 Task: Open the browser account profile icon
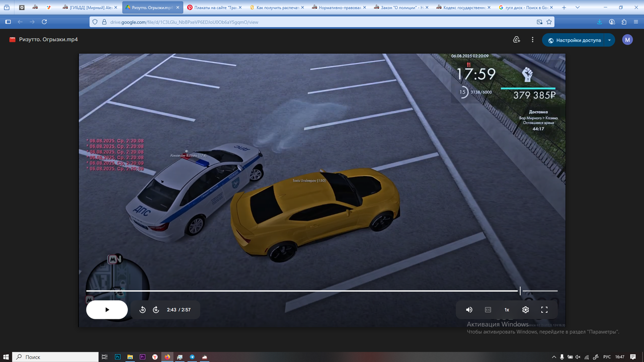tap(612, 22)
